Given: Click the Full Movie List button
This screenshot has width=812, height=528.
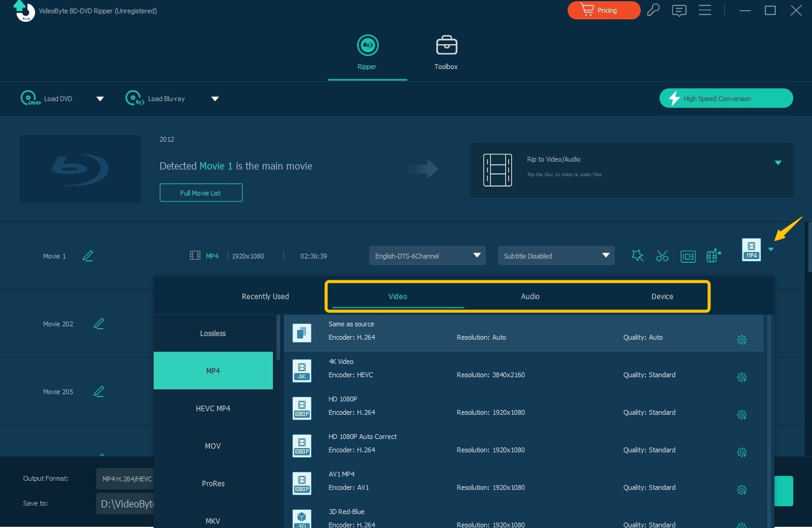Looking at the screenshot, I should 201,193.
